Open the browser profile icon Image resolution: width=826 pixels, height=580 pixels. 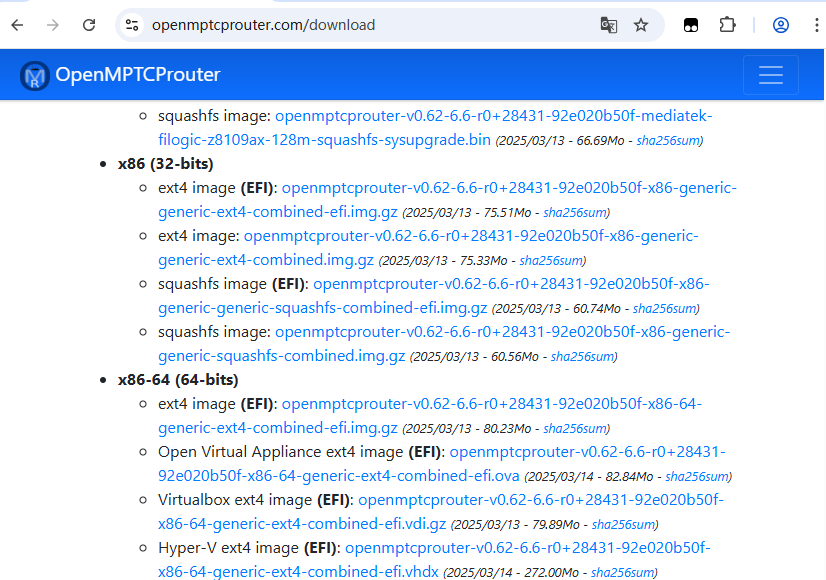click(x=780, y=25)
